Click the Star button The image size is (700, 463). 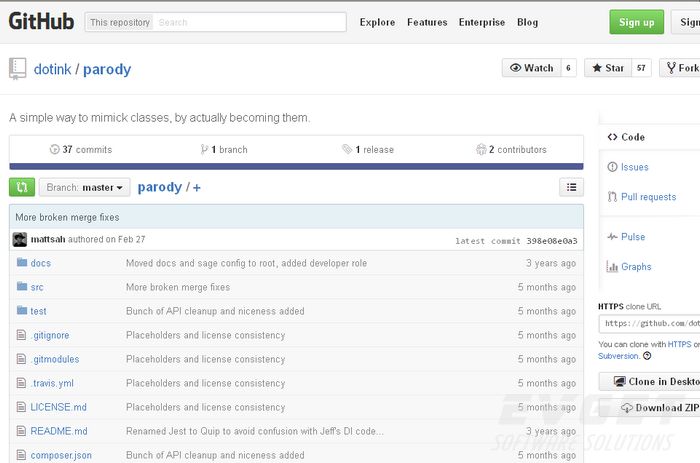[608, 68]
